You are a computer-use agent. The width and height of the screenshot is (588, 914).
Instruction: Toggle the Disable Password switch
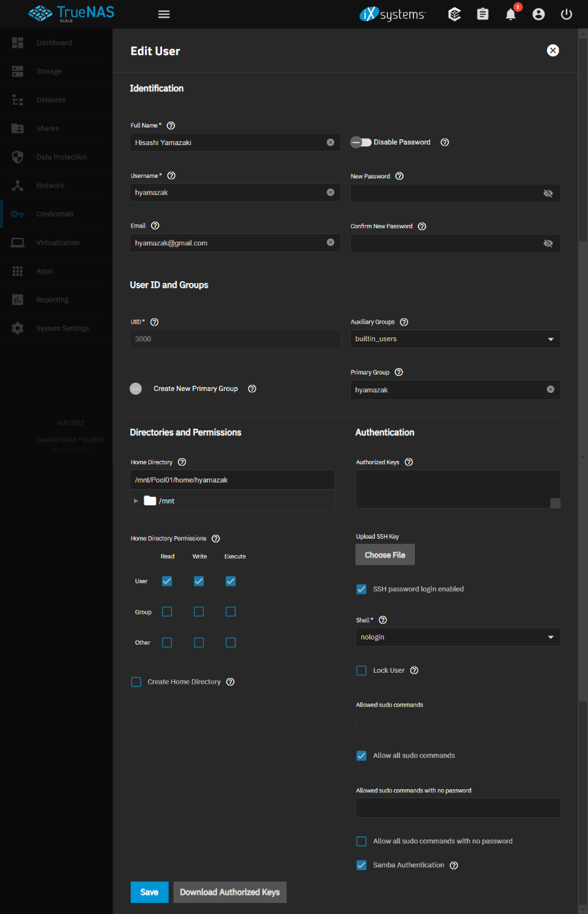tap(361, 143)
